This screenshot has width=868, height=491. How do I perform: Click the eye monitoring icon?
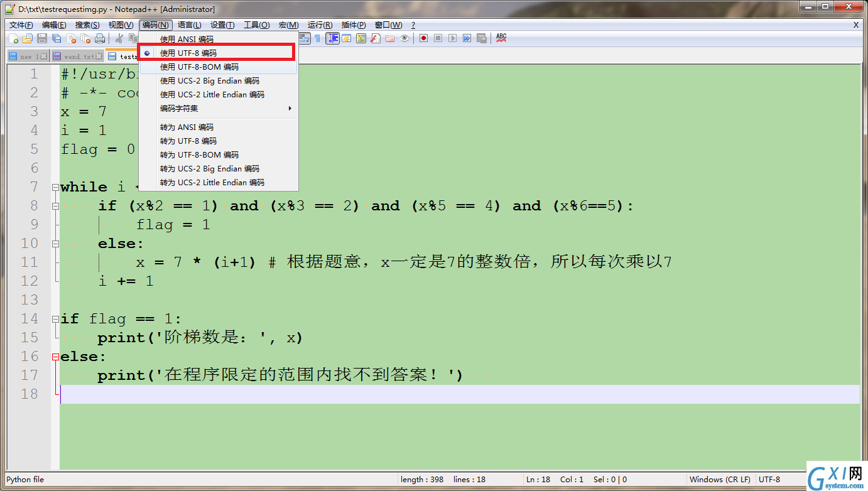click(404, 38)
